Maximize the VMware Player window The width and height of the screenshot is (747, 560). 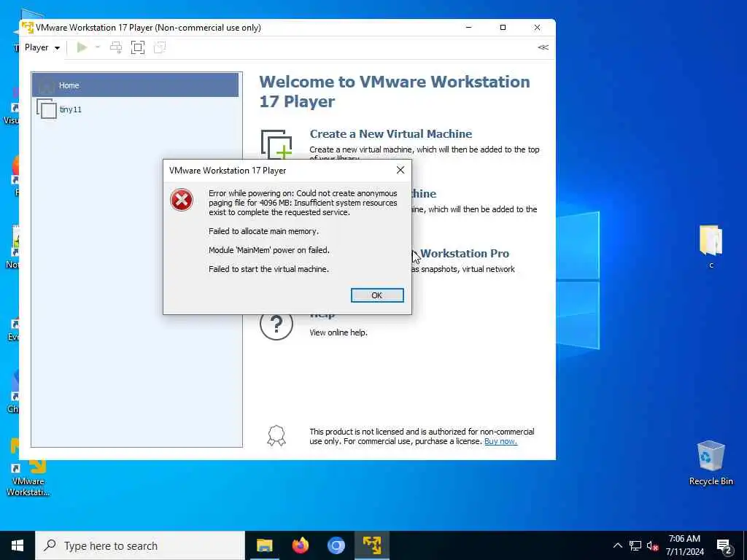(x=503, y=28)
